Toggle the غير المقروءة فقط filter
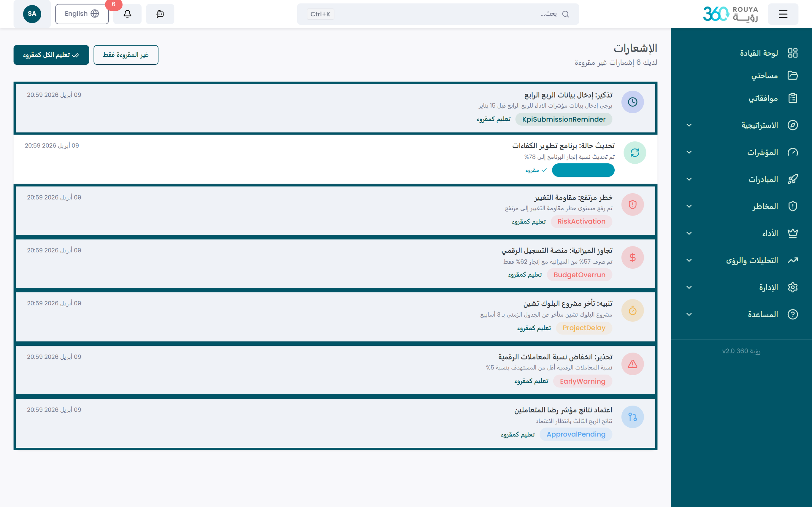 126,55
